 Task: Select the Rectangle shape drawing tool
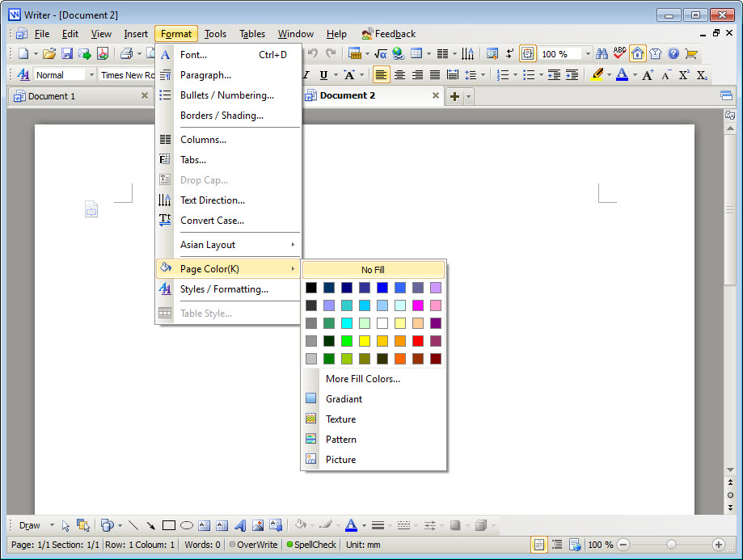[168, 525]
